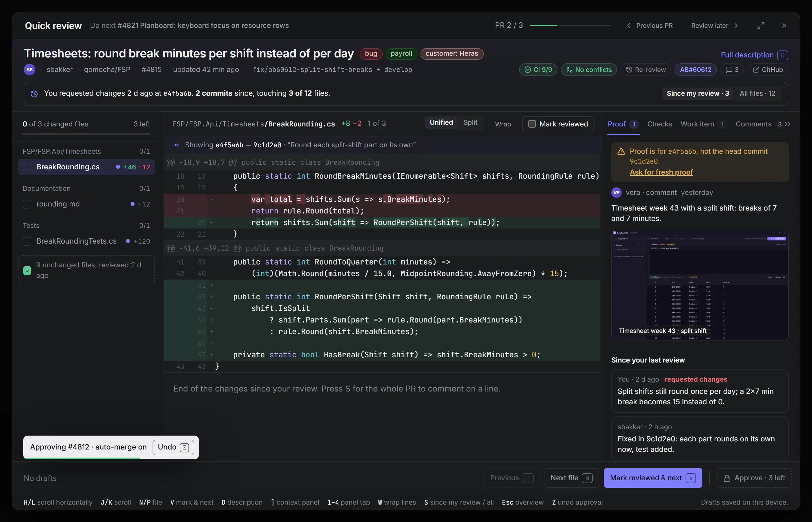
Task: Toggle the 9 unchanged files checkbox
Action: (27, 271)
